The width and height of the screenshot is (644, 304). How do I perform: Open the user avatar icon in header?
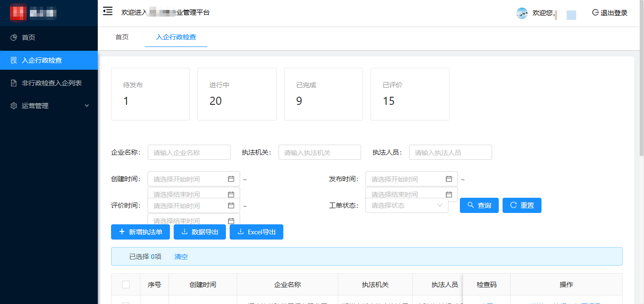[521, 14]
